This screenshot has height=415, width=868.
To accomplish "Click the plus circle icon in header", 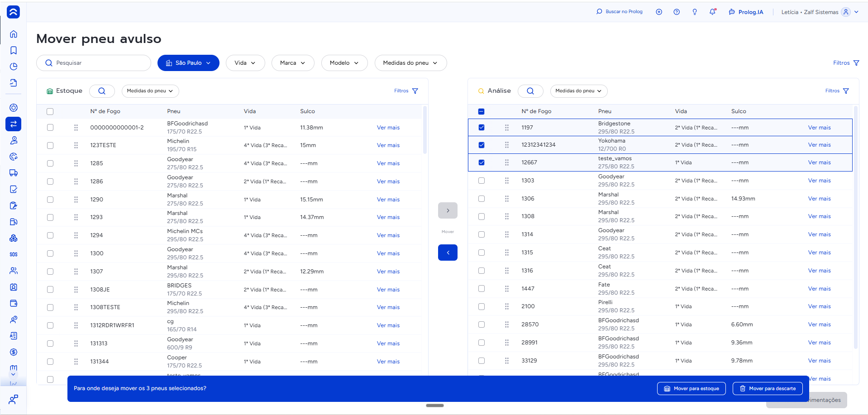I will coord(659,12).
